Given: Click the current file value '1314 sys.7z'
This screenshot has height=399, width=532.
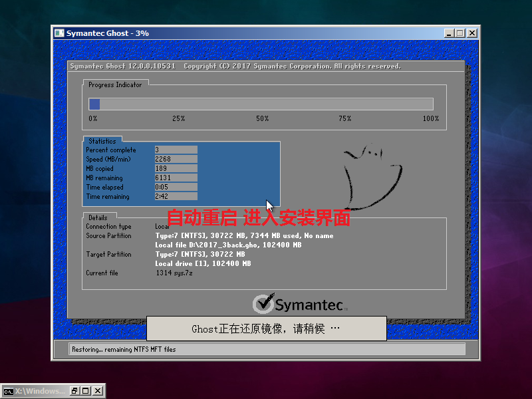Looking at the screenshot, I should pyautogui.click(x=174, y=273).
